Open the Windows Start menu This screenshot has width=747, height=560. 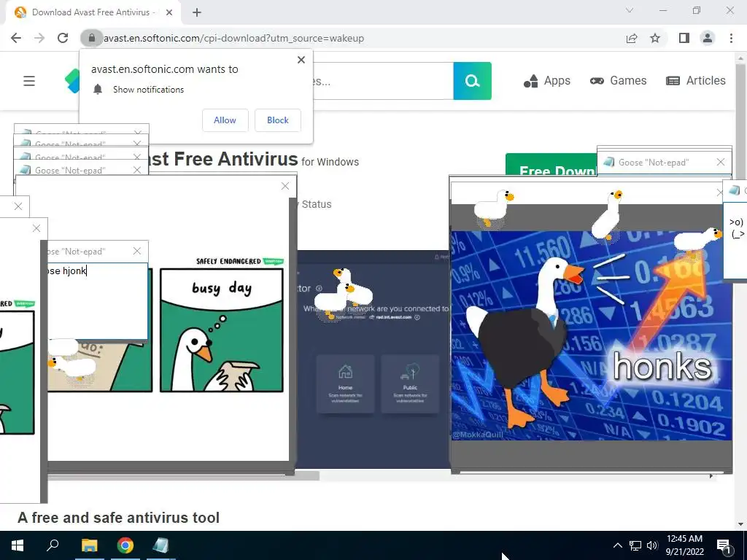pos(18,545)
